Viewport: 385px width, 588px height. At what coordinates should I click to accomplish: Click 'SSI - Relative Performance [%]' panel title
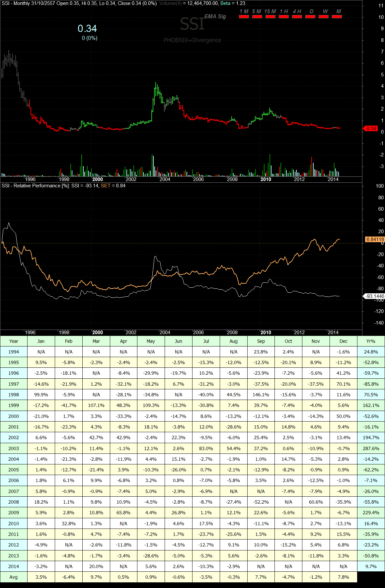[x=35, y=186]
